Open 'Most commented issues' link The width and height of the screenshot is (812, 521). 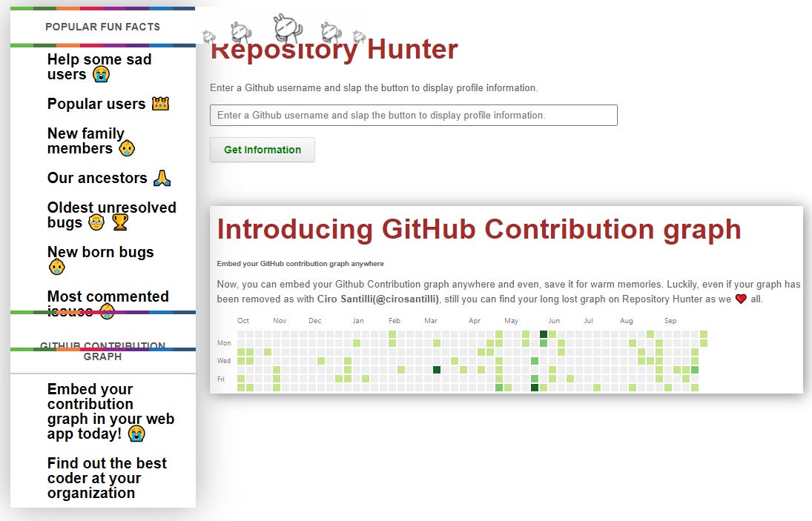pyautogui.click(x=108, y=304)
